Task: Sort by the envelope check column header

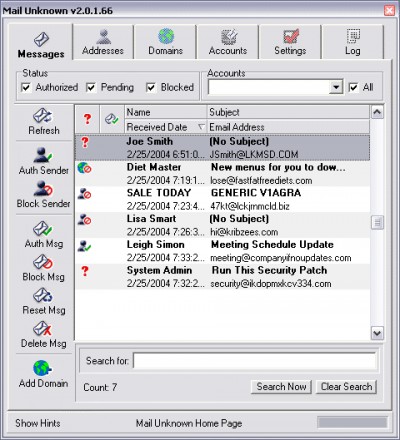Action: point(112,119)
